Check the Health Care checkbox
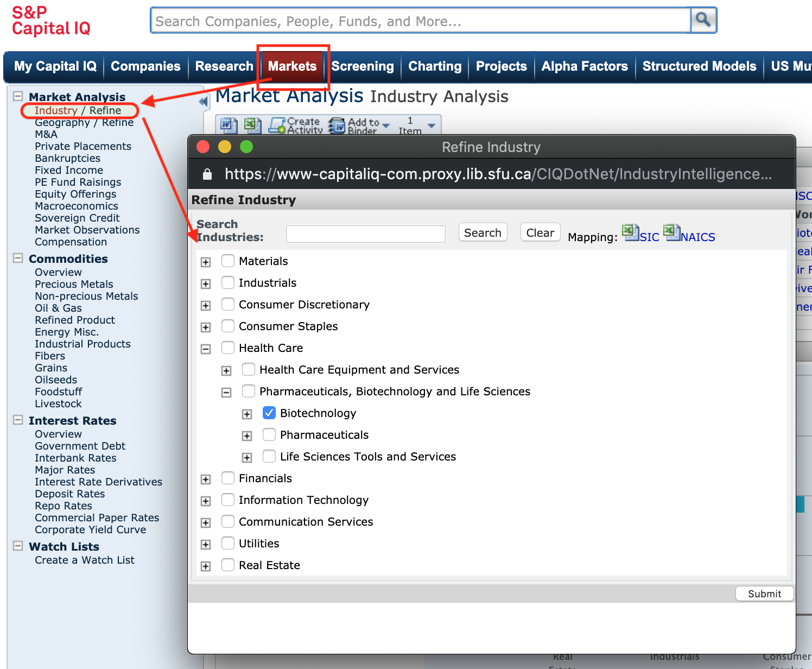 (x=228, y=348)
